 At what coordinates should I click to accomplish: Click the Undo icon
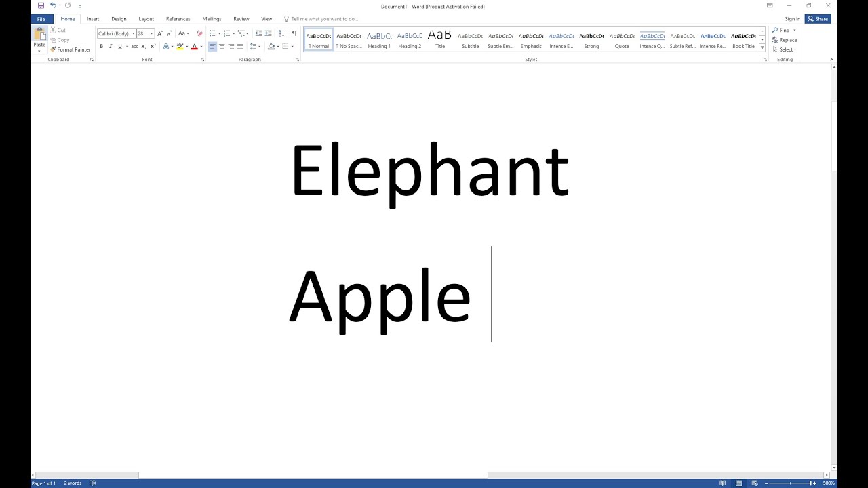coord(53,5)
